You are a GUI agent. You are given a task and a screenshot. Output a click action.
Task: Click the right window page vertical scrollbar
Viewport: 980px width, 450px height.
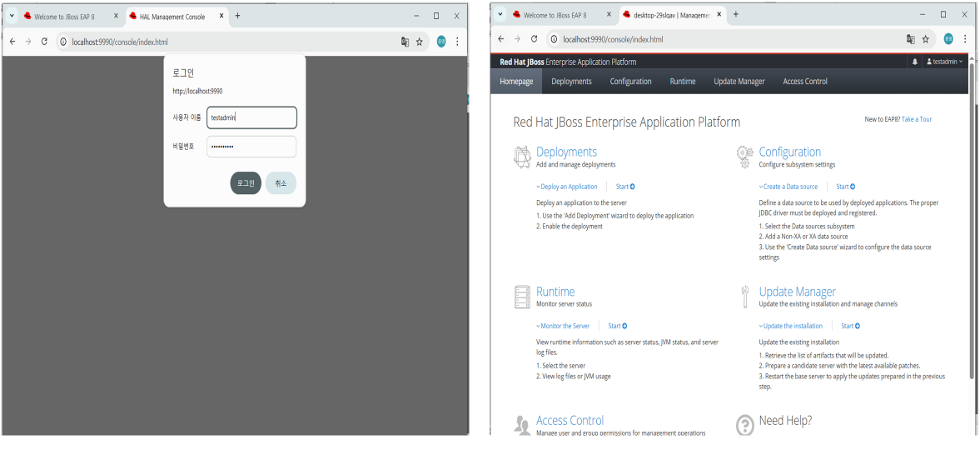point(971,219)
